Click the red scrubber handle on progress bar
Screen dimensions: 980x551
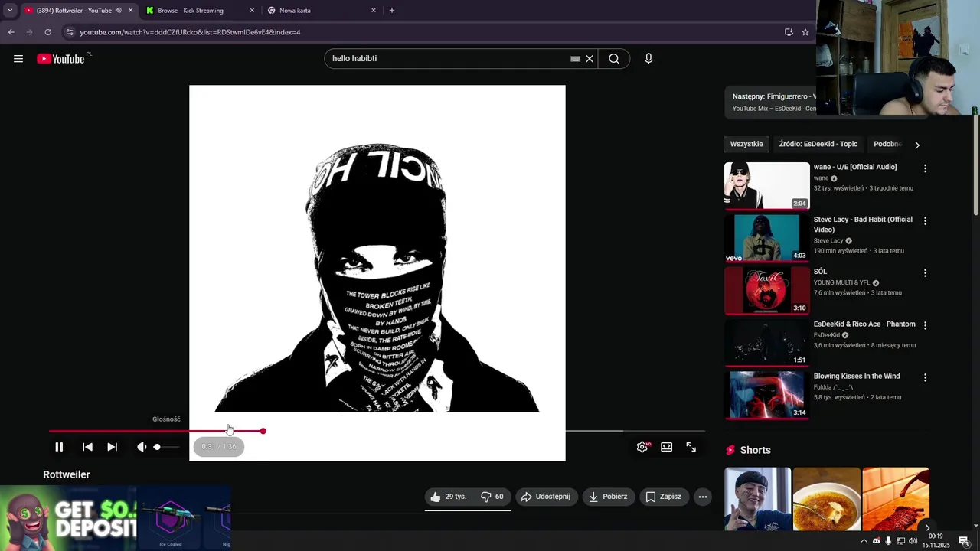pos(263,431)
